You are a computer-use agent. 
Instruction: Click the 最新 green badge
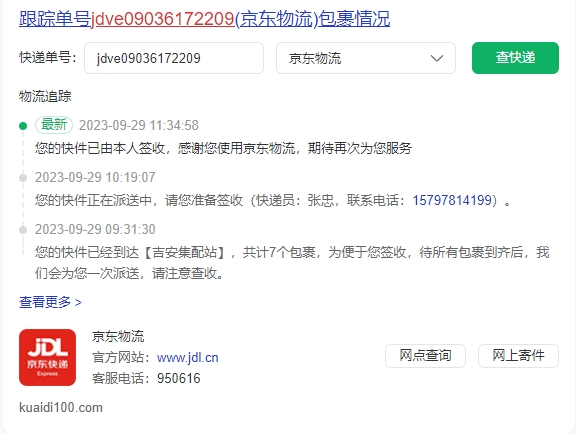(54, 125)
